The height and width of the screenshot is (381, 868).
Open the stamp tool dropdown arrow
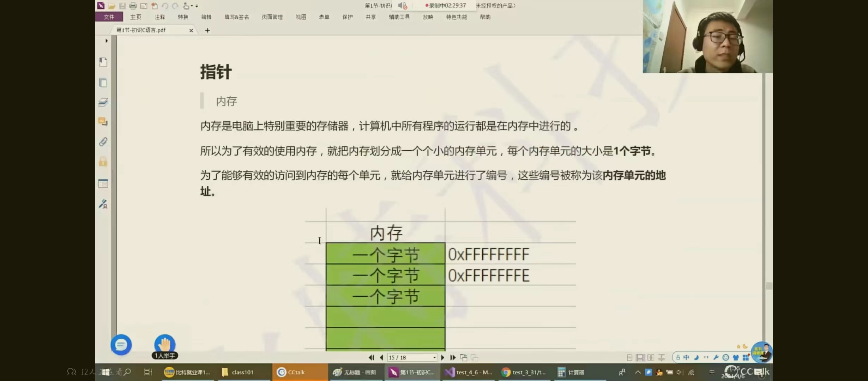tap(192, 6)
